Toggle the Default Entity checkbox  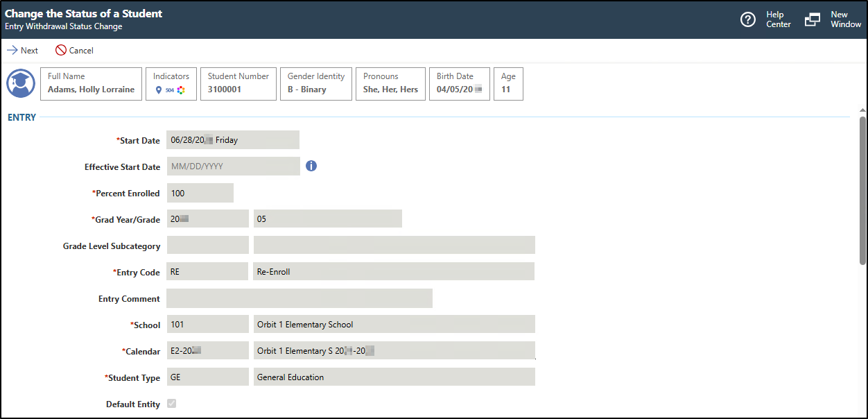tap(171, 403)
